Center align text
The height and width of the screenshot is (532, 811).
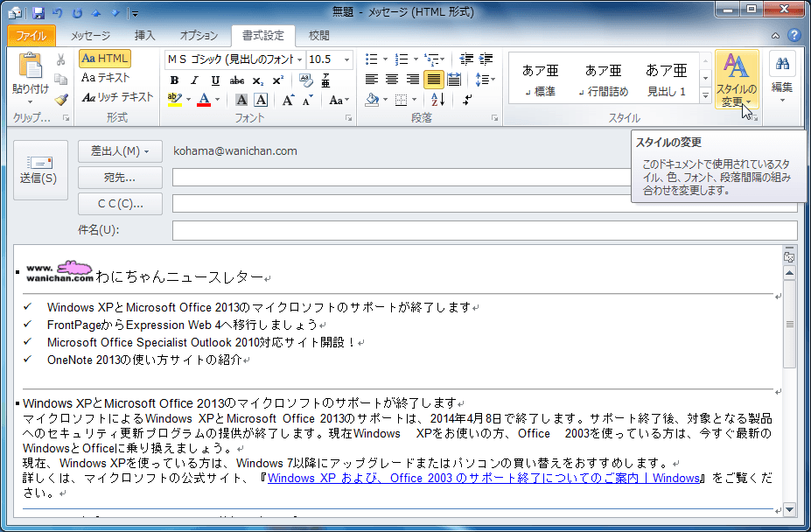point(392,80)
